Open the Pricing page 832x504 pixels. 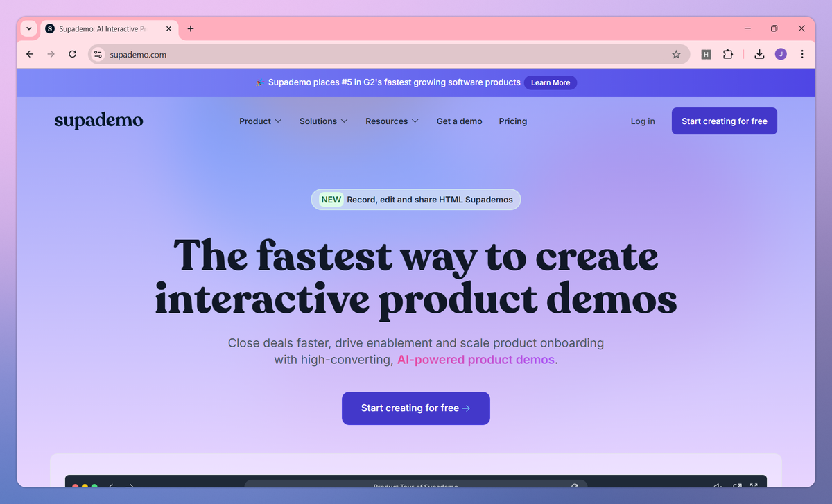[x=513, y=121]
